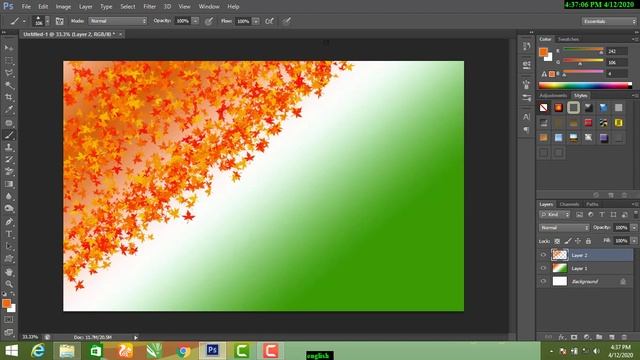The width and height of the screenshot is (640, 360).
Task: Expand the layer Opacity arrow
Action: pyautogui.click(x=634, y=228)
